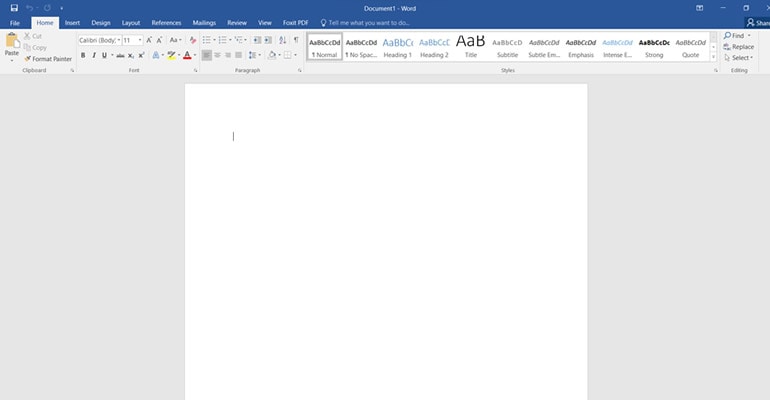Click the Shading paint bucket icon

pyautogui.click(x=272, y=55)
